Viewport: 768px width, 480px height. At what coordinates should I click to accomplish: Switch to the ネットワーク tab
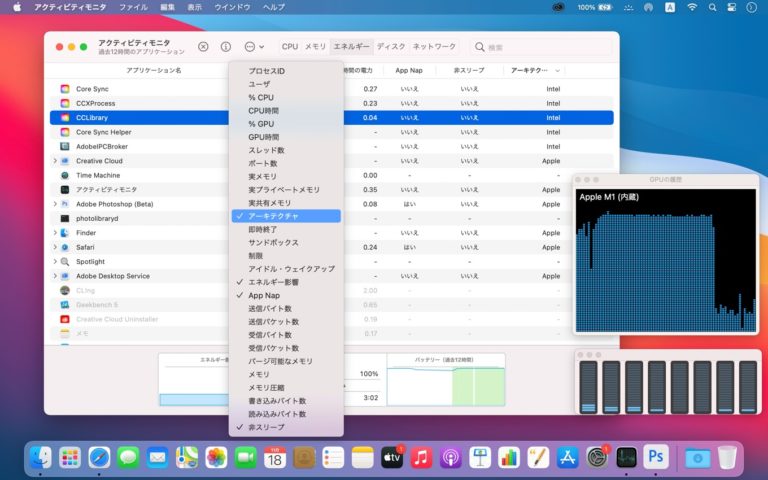click(434, 47)
